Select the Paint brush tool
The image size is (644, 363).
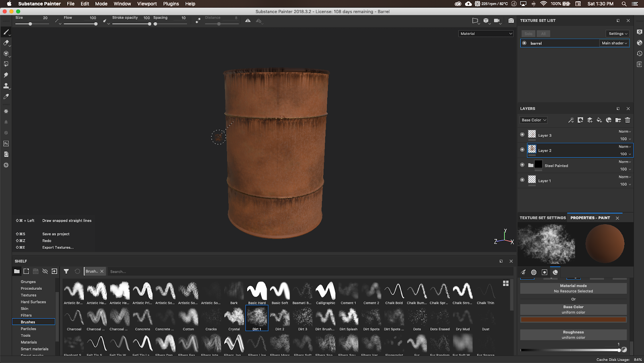pyautogui.click(x=6, y=32)
